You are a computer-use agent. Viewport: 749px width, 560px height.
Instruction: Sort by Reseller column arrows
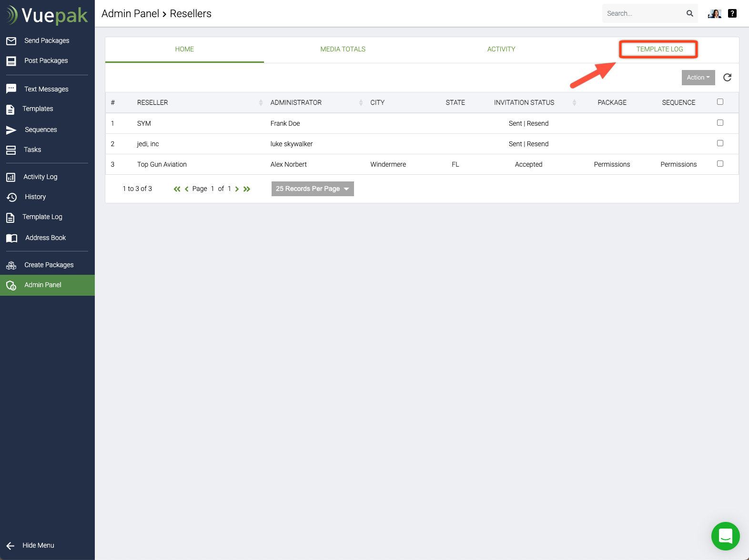click(261, 103)
